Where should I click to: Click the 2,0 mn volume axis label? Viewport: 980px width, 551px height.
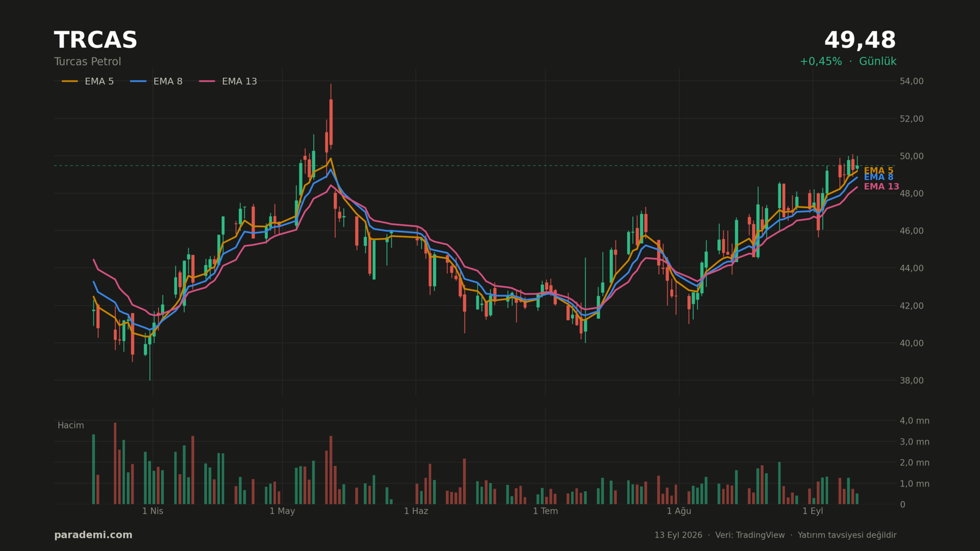pos(914,463)
